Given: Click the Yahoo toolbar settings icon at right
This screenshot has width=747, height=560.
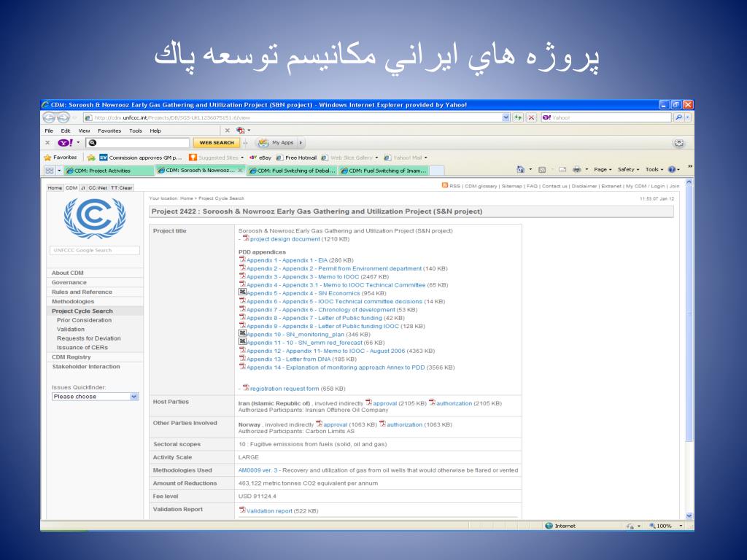Looking at the screenshot, I should point(679,143).
